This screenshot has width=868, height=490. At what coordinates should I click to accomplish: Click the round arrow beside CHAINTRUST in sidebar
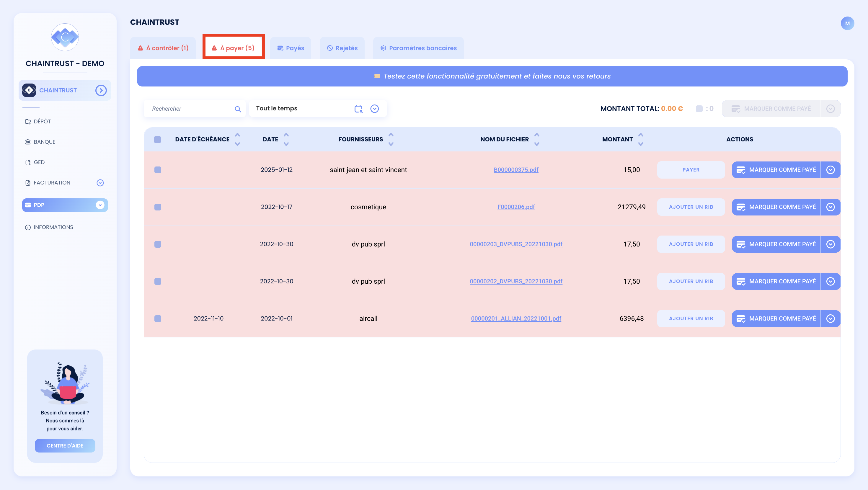click(x=101, y=90)
